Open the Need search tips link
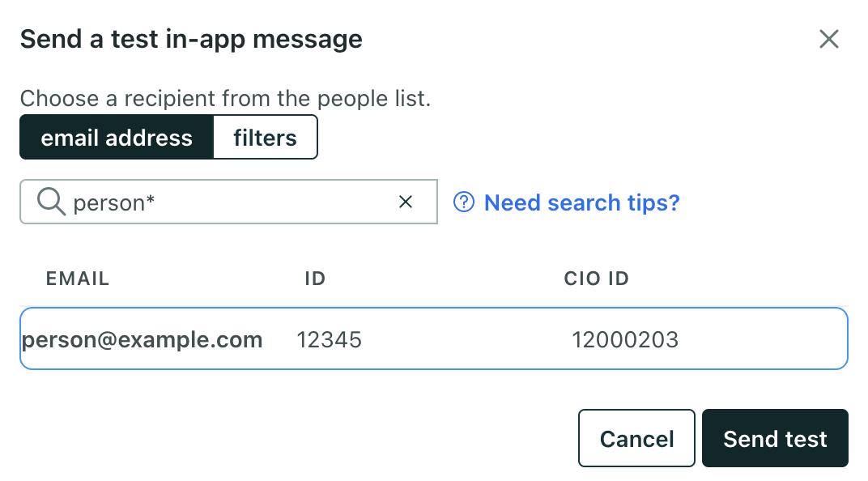868x481 pixels. (581, 202)
